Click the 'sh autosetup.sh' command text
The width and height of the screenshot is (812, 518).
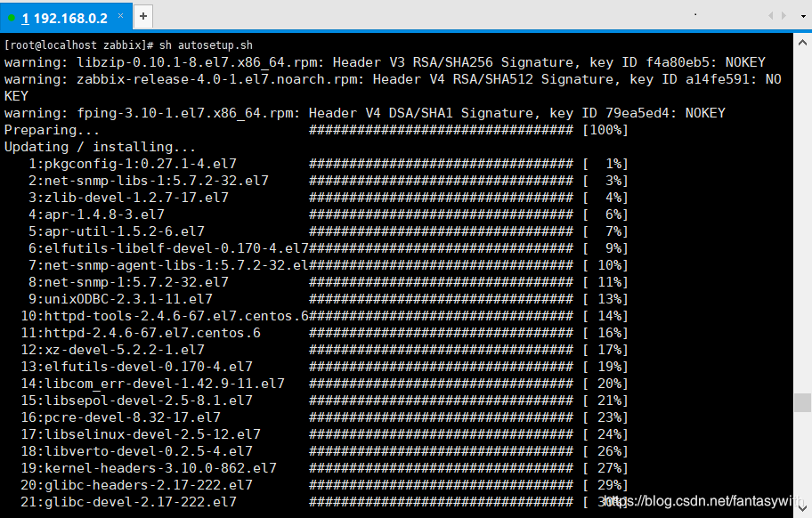click(x=206, y=45)
